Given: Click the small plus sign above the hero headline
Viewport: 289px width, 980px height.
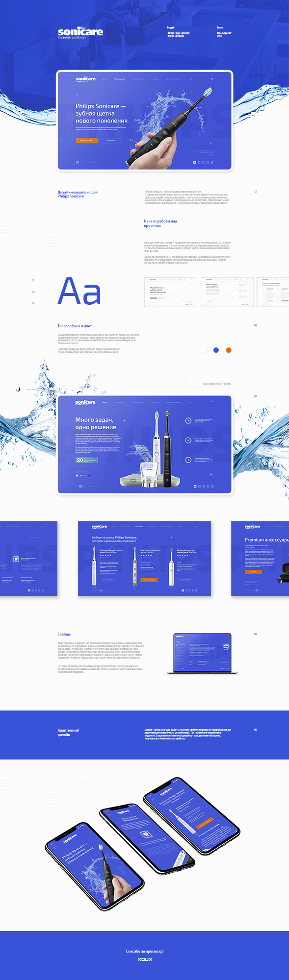Looking at the screenshot, I should [77, 95].
